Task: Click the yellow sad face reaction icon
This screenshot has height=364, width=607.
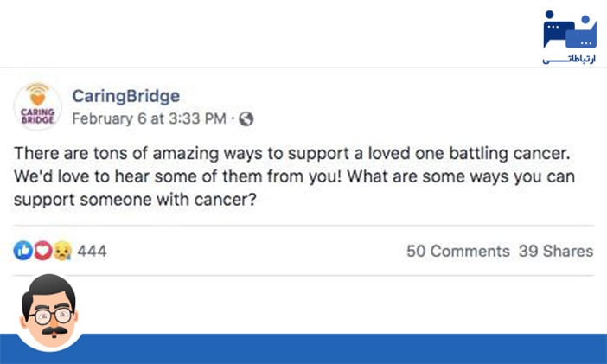Action: 61,251
